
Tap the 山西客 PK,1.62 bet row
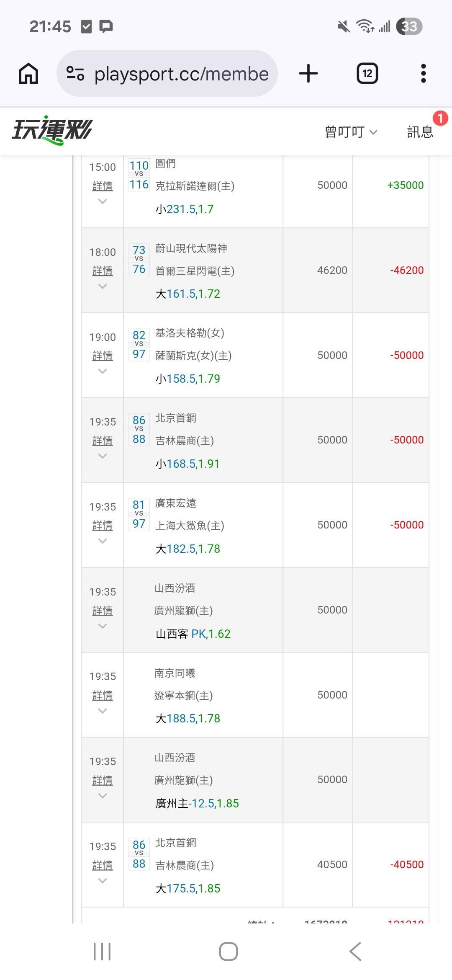coord(193,634)
